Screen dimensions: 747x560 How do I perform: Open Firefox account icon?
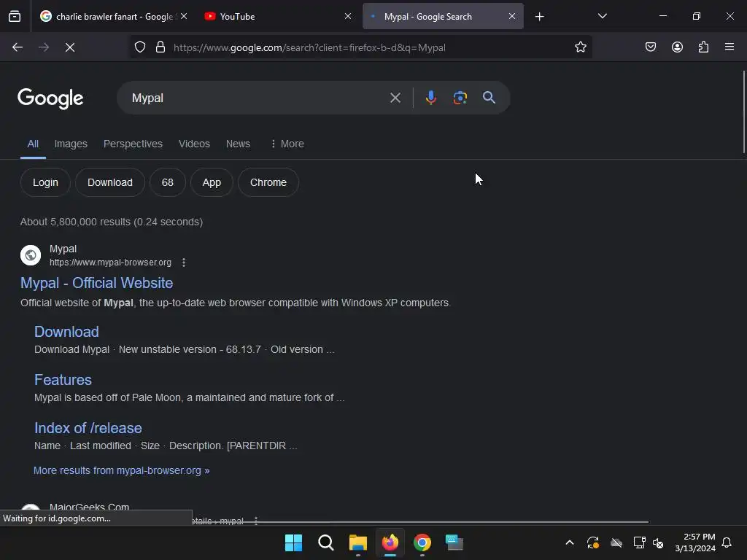click(677, 47)
